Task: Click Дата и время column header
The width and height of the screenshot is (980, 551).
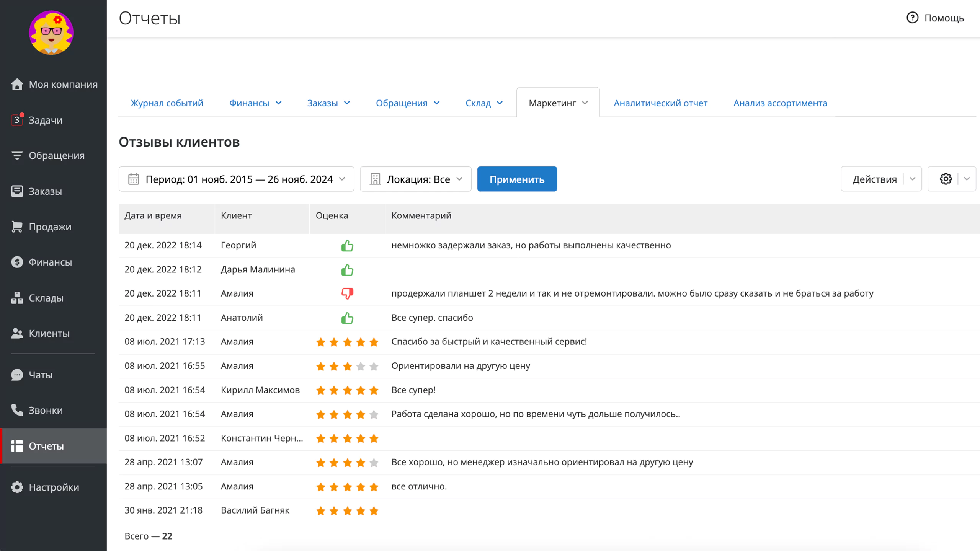Action: coord(153,215)
